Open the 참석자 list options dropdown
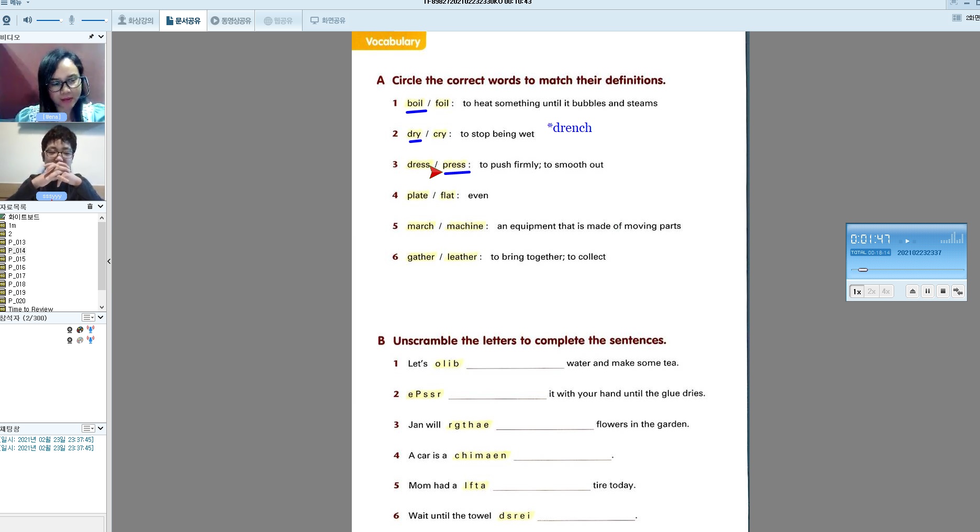The image size is (980, 532). (x=88, y=317)
